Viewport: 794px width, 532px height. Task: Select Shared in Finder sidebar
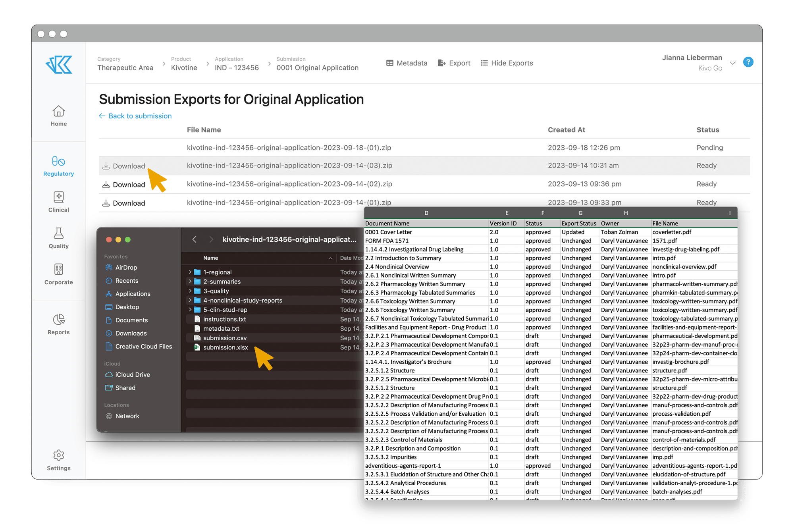click(x=120, y=388)
